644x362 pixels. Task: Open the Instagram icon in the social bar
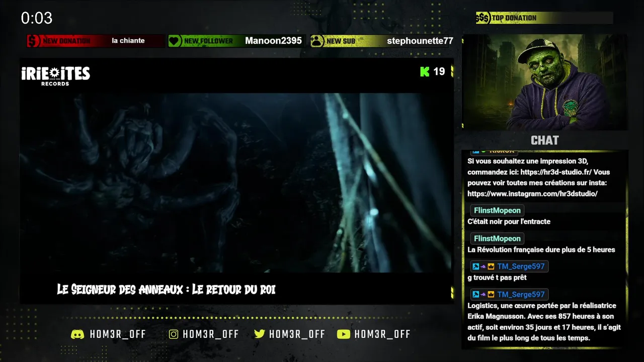(174, 334)
